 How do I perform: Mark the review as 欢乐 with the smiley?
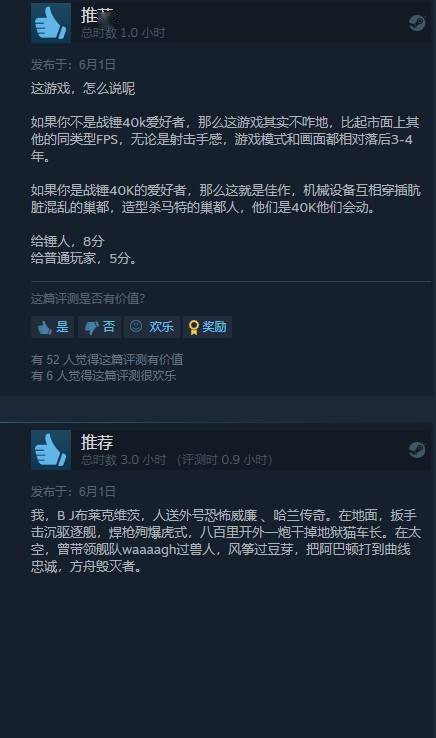[x=152, y=327]
